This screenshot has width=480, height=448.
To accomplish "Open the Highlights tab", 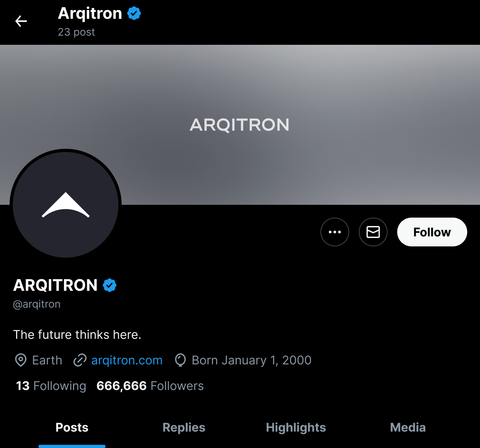I will (x=296, y=428).
